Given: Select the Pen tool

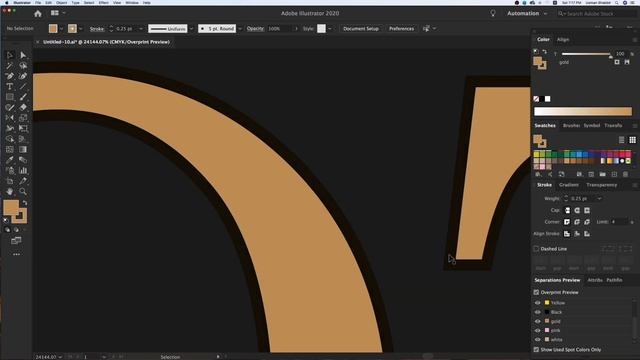Looking at the screenshot, I should click(10, 76).
